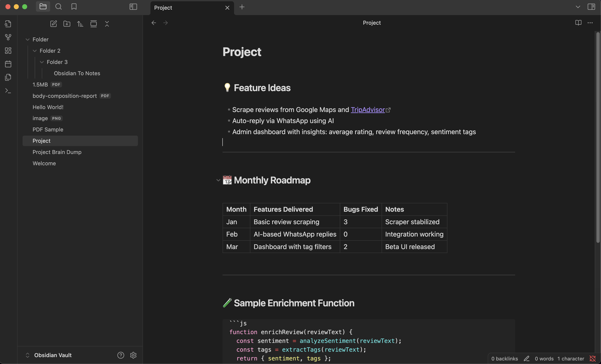
Task: Open the bookmarks panel icon
Action: point(74,7)
